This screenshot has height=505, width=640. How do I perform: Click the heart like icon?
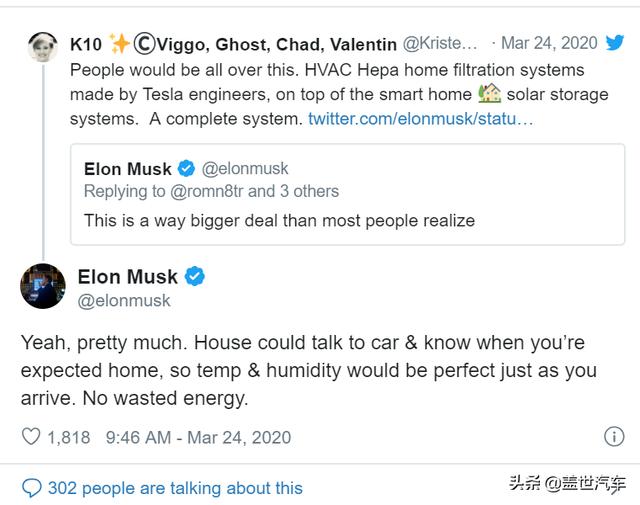(x=31, y=437)
